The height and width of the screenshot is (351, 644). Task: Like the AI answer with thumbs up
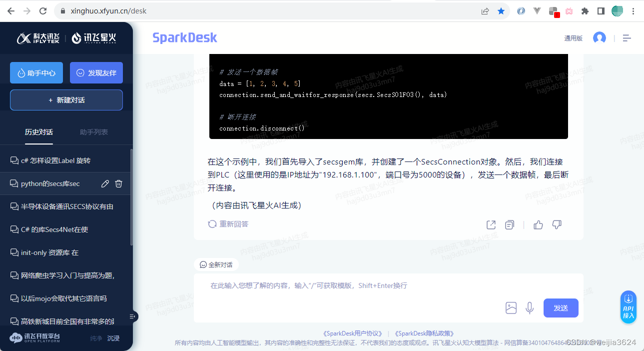(538, 224)
